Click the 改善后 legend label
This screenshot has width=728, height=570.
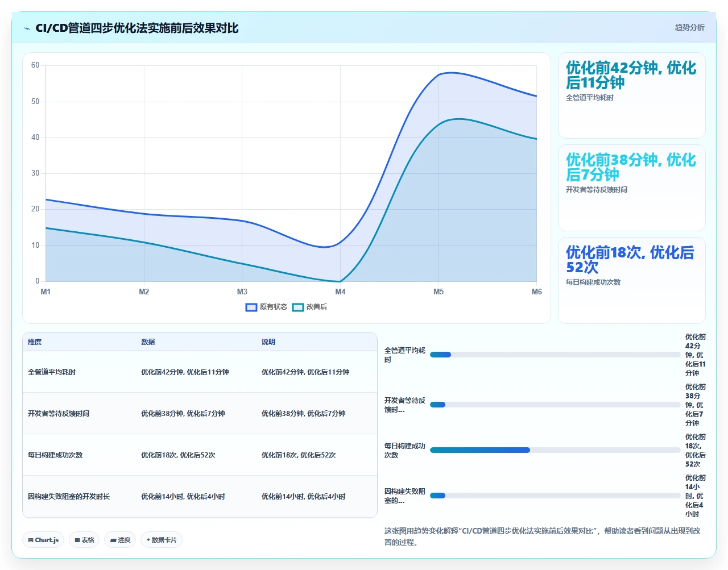coord(317,307)
